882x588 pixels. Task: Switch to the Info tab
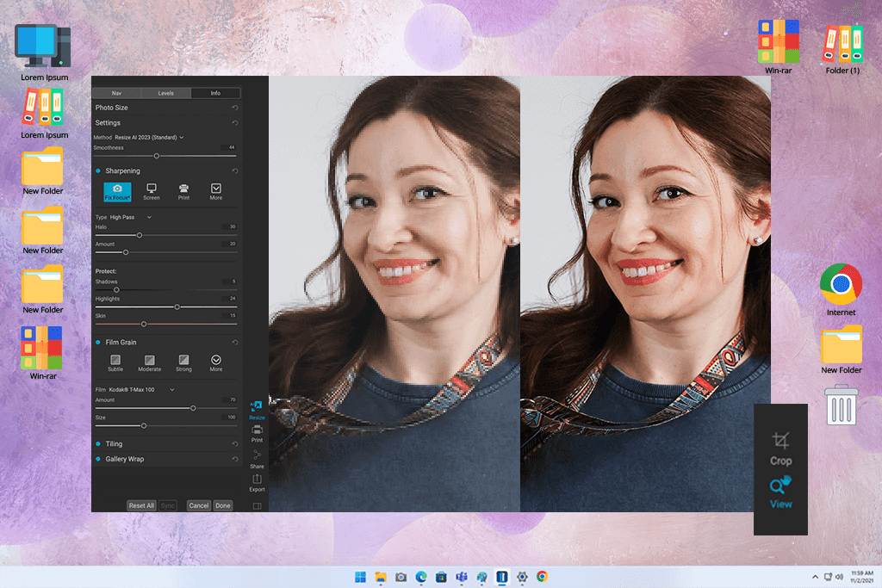(x=215, y=93)
